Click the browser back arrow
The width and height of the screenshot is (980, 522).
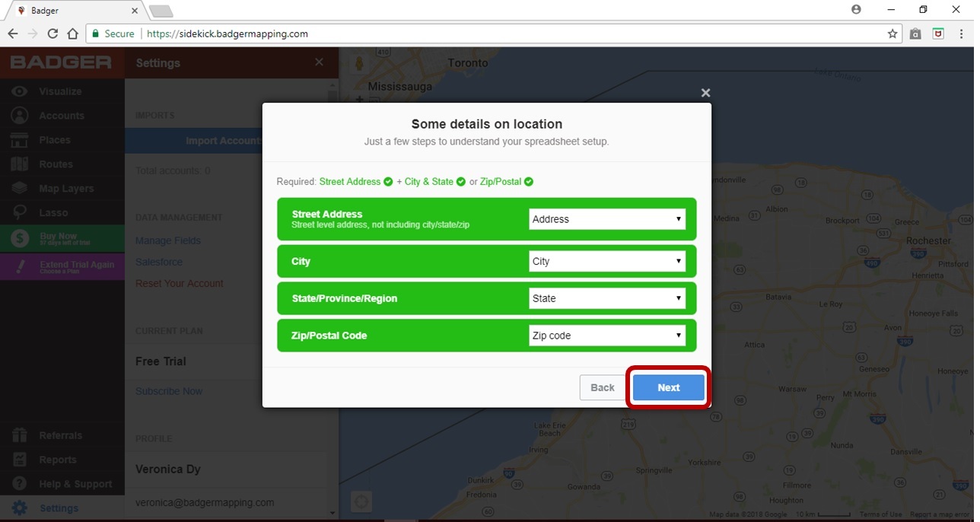tap(13, 33)
